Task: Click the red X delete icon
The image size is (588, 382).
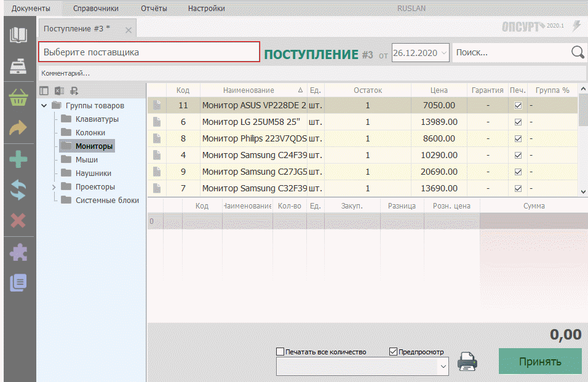Action: coord(18,220)
